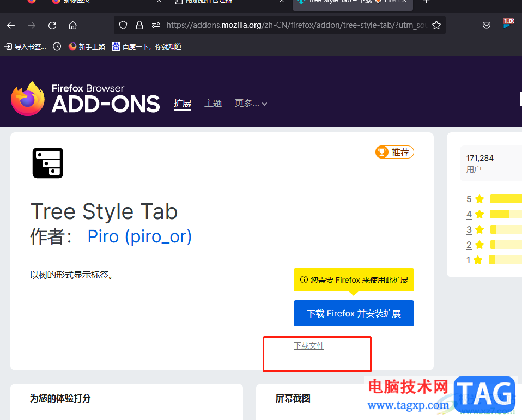
Task: Click the 屏幕截图 heading
Action: [x=293, y=398]
